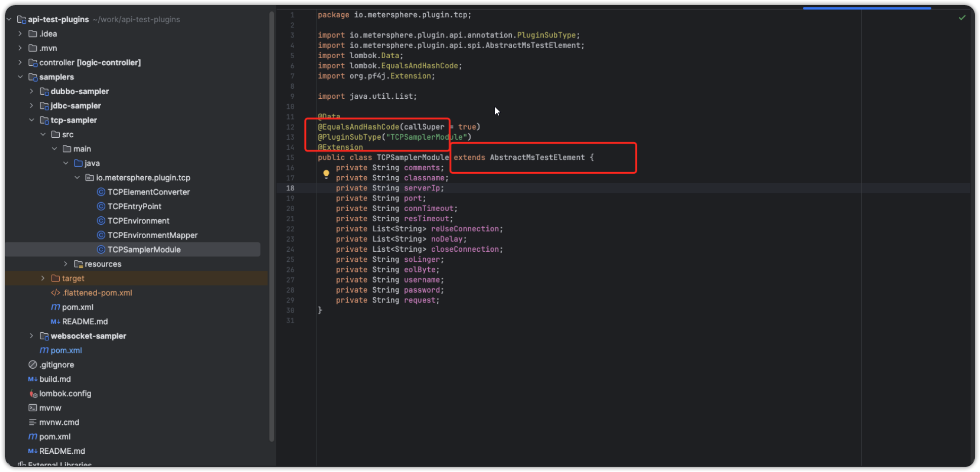980x472 pixels.
Task: Collapse the main folder
Action: 54,149
